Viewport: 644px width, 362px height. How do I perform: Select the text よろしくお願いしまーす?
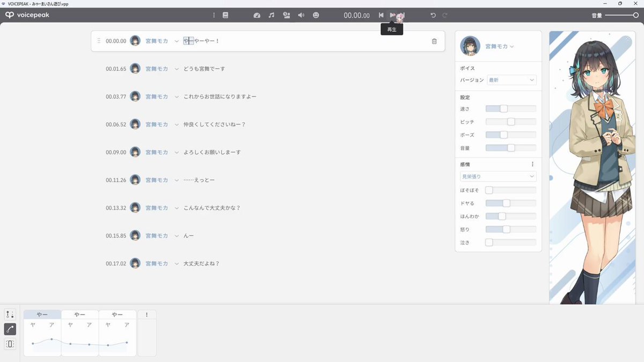click(212, 152)
